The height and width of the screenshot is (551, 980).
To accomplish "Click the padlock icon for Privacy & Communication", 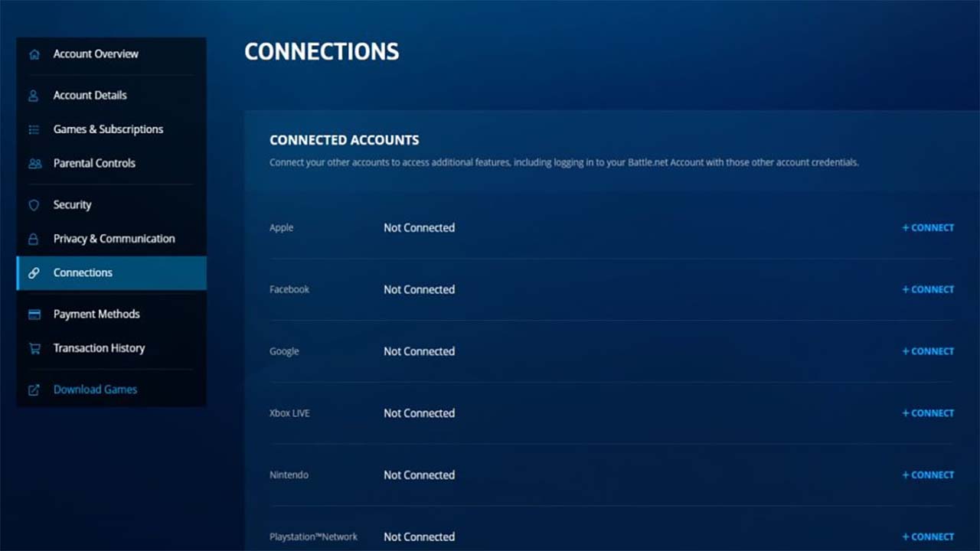I will (x=34, y=239).
